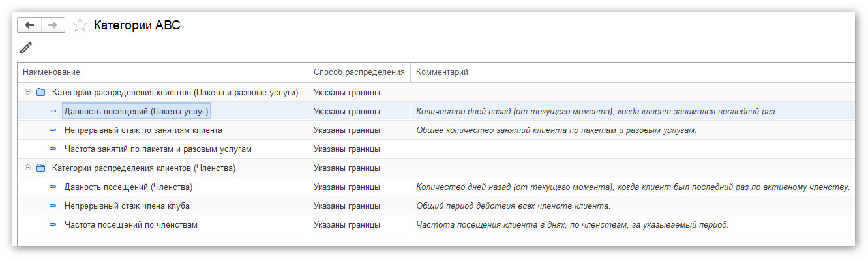868x259 pixels.
Task: Select row Категории распределения клиентов (Членства)
Action: coord(436,168)
